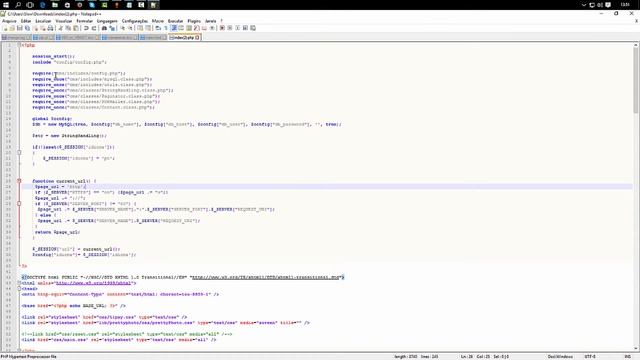Click the Dos\Windows line ending status
This screenshot has width=640, height=360.
click(560, 357)
